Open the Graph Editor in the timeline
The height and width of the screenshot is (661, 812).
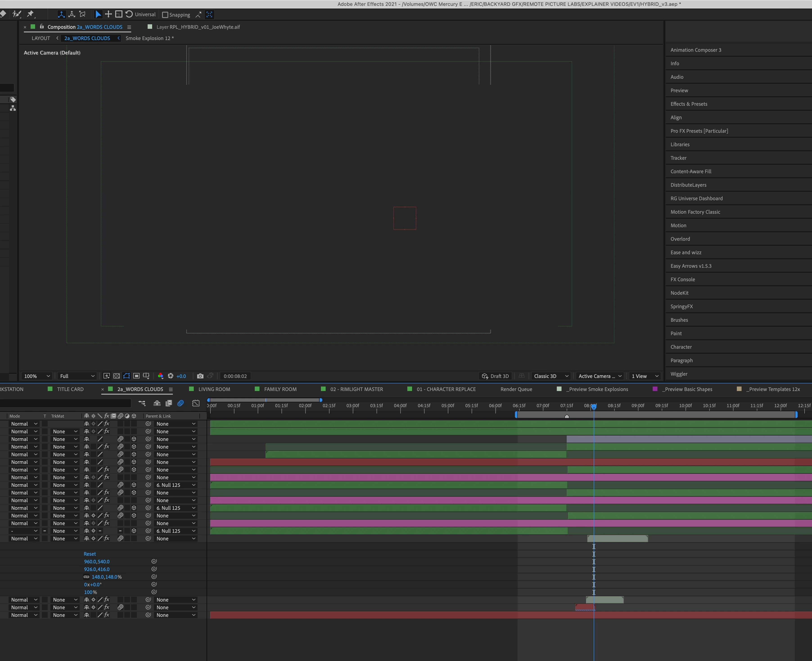(x=196, y=403)
